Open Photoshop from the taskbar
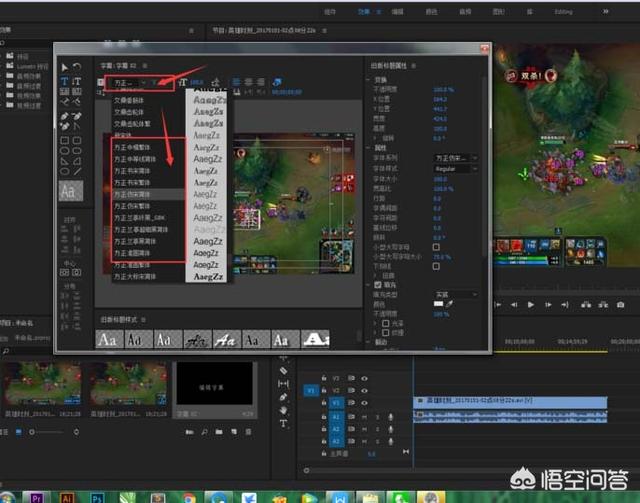This screenshot has height=503, width=640. [99, 496]
